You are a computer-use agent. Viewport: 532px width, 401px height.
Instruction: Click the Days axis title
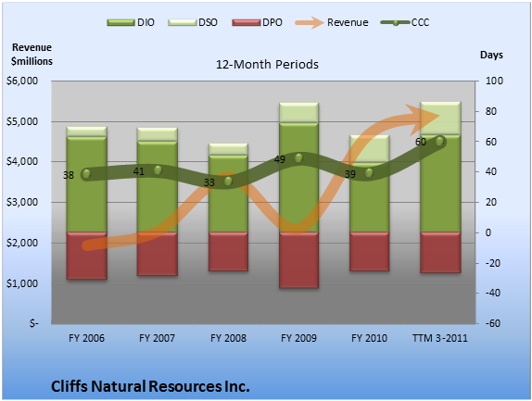(x=491, y=55)
